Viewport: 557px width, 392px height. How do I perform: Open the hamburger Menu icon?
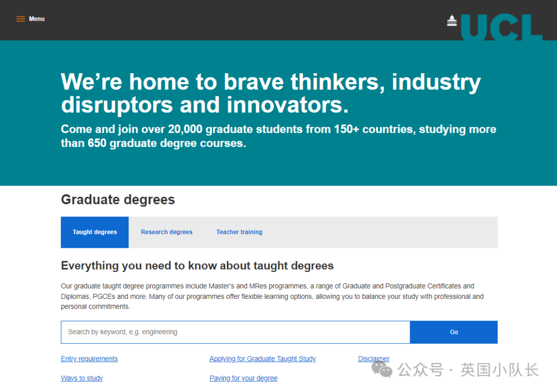[21, 19]
